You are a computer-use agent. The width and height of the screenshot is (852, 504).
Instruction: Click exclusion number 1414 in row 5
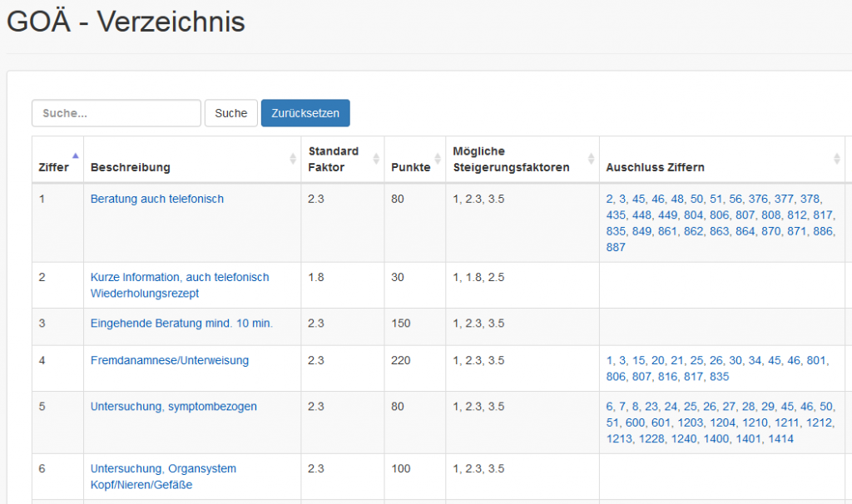780,438
